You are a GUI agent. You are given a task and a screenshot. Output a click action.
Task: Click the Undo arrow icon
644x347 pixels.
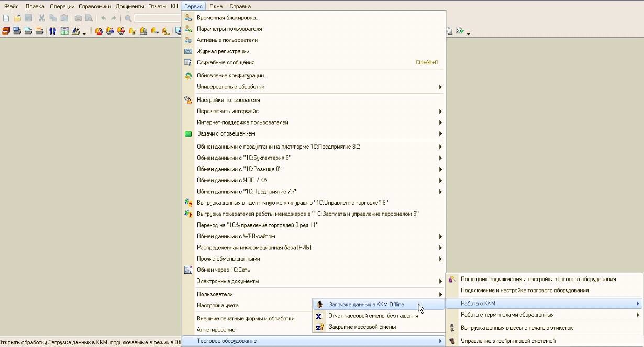click(103, 18)
